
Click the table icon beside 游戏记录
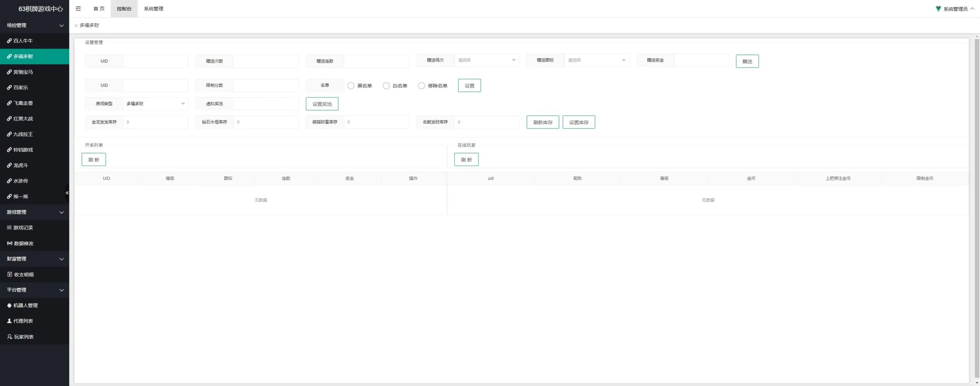[x=9, y=228]
